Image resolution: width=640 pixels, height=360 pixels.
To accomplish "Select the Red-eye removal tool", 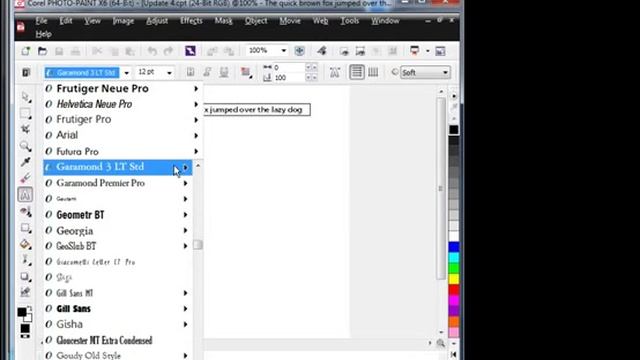I will pos(26,211).
